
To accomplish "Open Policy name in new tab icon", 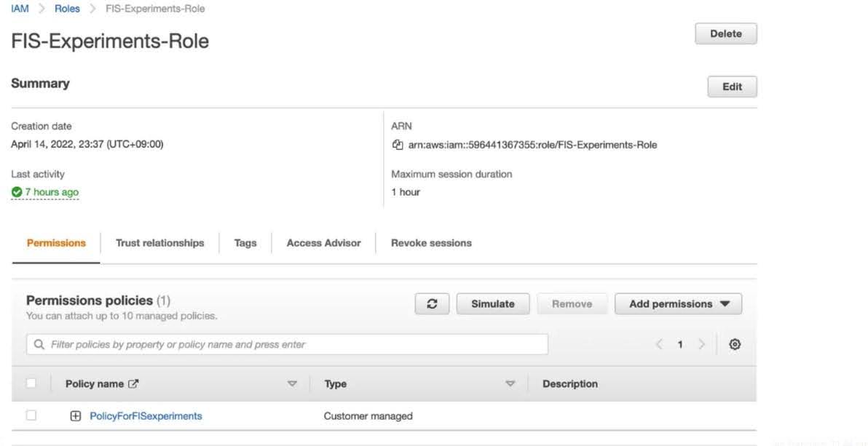I will [135, 383].
